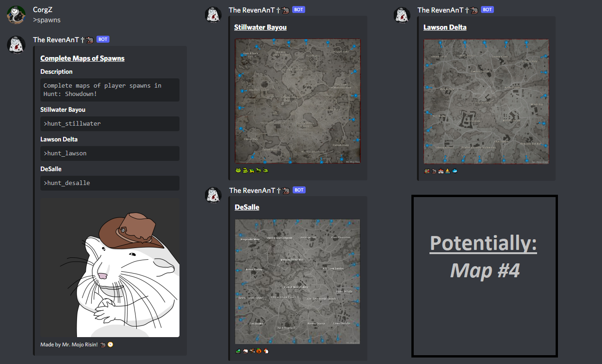
Task: Click the locomotive emoji under the Lawson Delta map
Action: point(427,171)
